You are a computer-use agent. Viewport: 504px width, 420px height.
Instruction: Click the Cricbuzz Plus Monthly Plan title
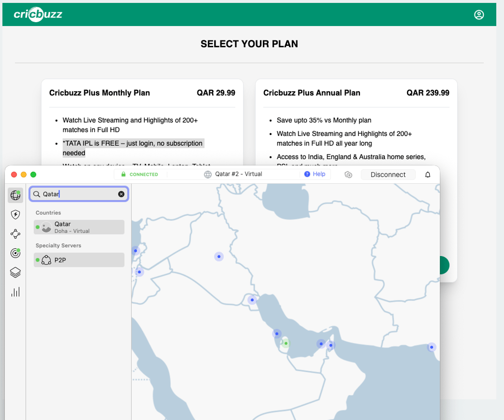99,93
